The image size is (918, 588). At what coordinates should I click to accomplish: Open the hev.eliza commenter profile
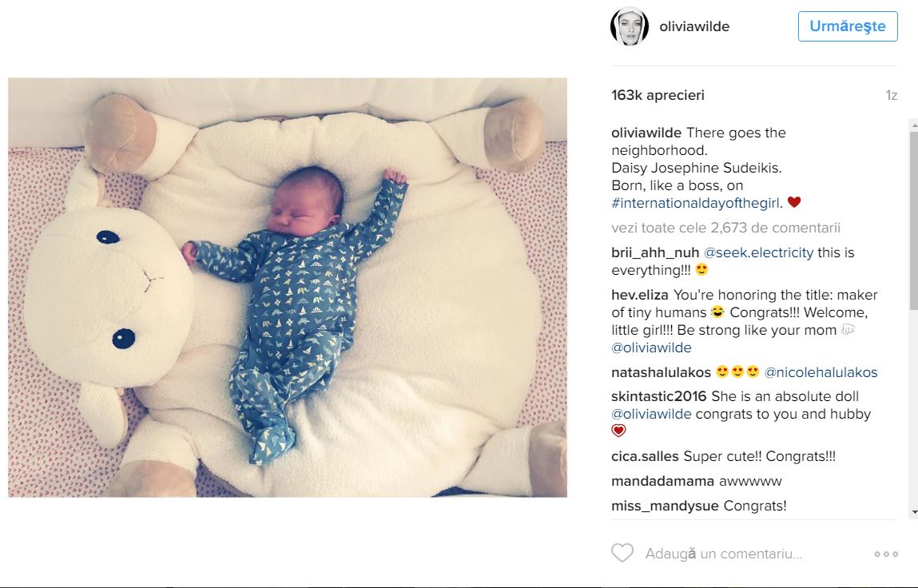click(x=640, y=295)
